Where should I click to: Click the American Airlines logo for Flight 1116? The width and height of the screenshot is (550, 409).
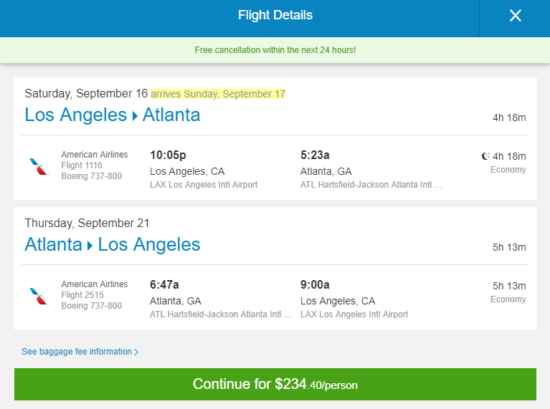39,167
